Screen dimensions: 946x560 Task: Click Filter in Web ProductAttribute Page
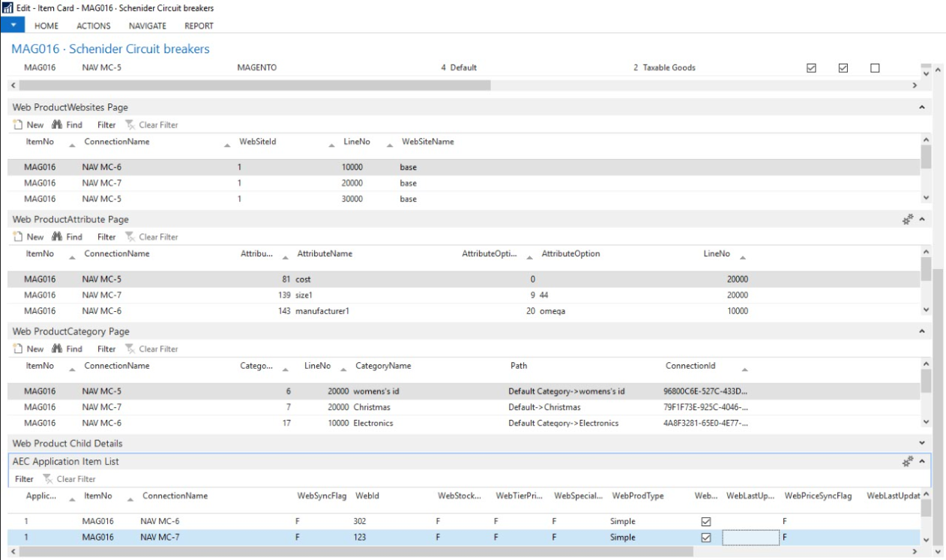(106, 237)
